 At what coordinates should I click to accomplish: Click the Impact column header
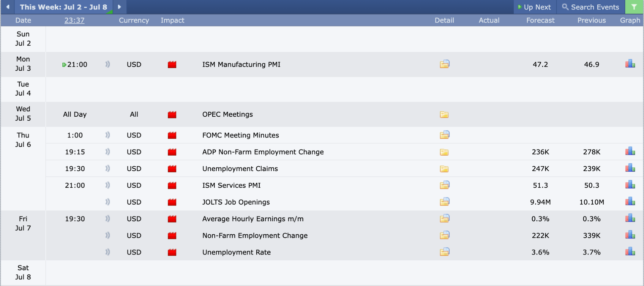(x=172, y=20)
